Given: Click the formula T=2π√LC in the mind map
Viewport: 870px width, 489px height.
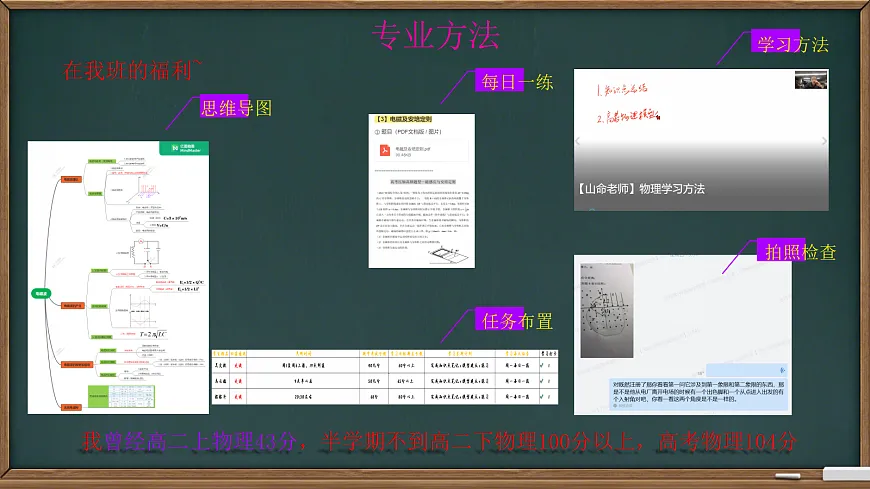Looking at the screenshot, I should tap(153, 334).
